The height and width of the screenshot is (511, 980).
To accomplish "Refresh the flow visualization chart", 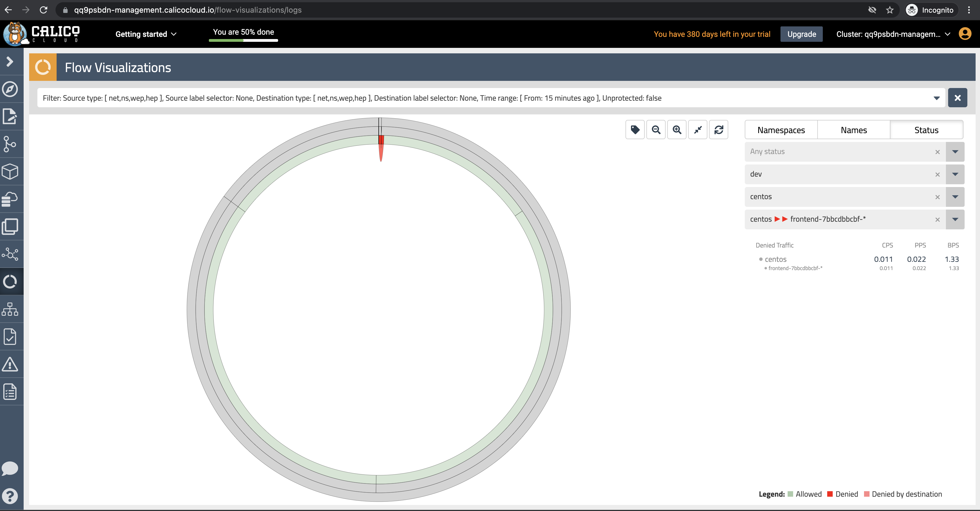I will pyautogui.click(x=719, y=130).
